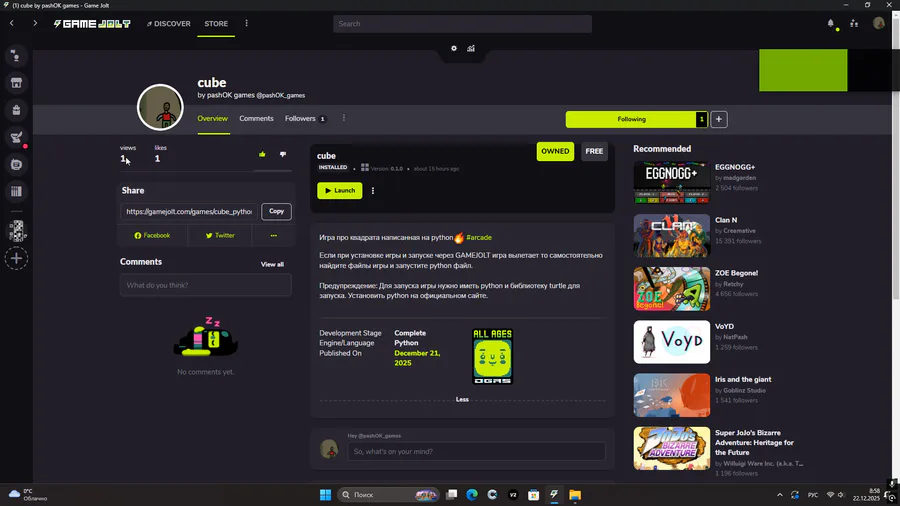The height and width of the screenshot is (506, 900).
Task: Open Task View on the taskbar
Action: pyautogui.click(x=452, y=495)
